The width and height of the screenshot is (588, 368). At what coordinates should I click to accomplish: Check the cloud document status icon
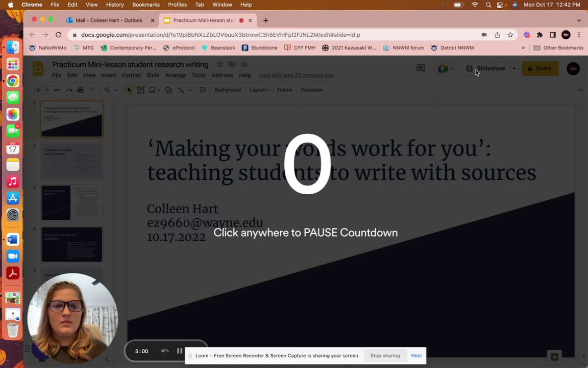pyautogui.click(x=244, y=64)
